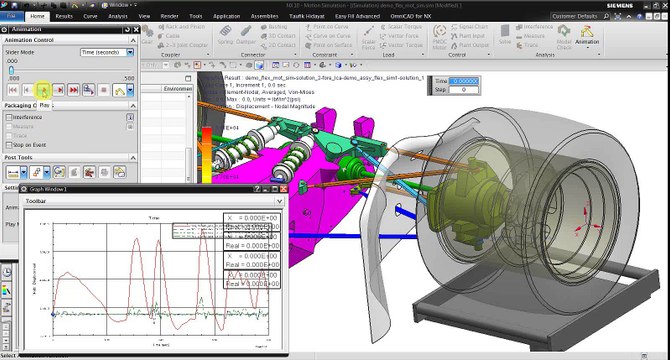Click the Play button in Animation Control
Image resolution: width=670 pixels, height=360 pixels.
tap(43, 90)
